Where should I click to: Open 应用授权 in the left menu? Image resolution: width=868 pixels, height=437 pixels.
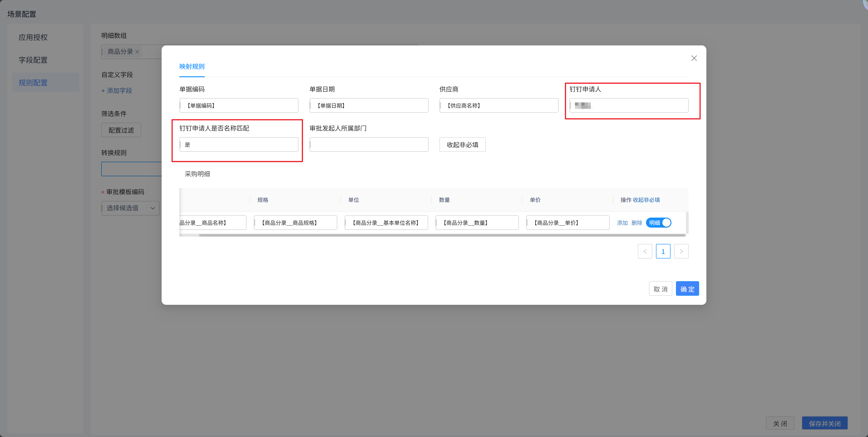pyautogui.click(x=33, y=37)
